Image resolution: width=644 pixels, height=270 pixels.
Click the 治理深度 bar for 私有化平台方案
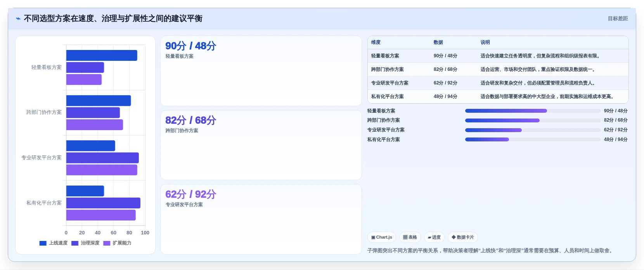[103, 203]
